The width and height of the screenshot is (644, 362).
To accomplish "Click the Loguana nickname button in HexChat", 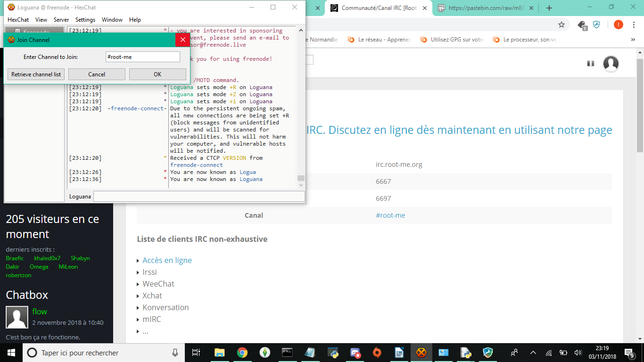I will pyautogui.click(x=80, y=196).
